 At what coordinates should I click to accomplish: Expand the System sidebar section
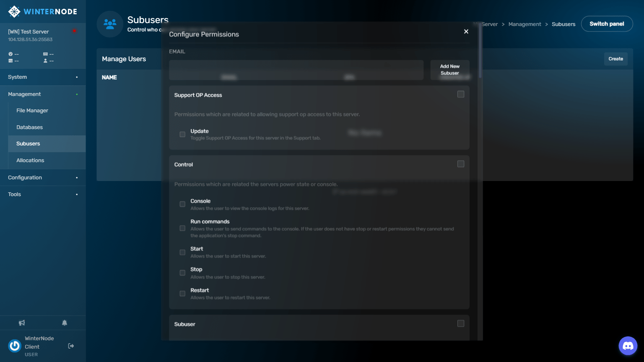pos(43,77)
